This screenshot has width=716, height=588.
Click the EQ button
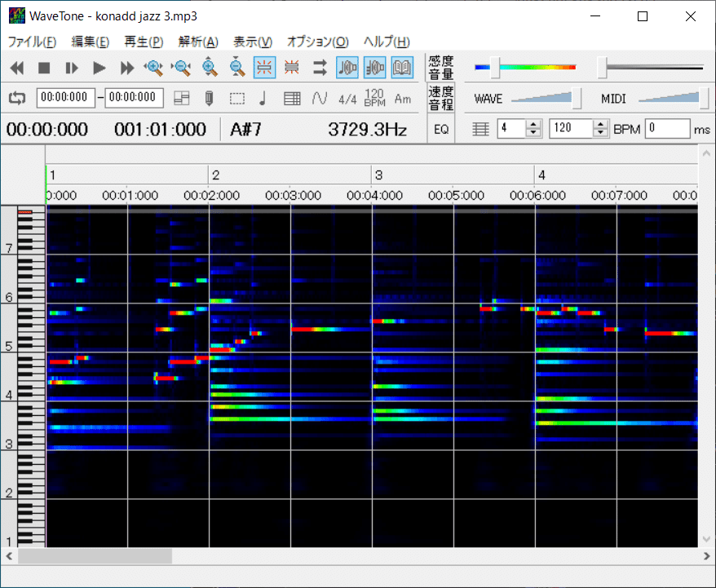pos(441,129)
